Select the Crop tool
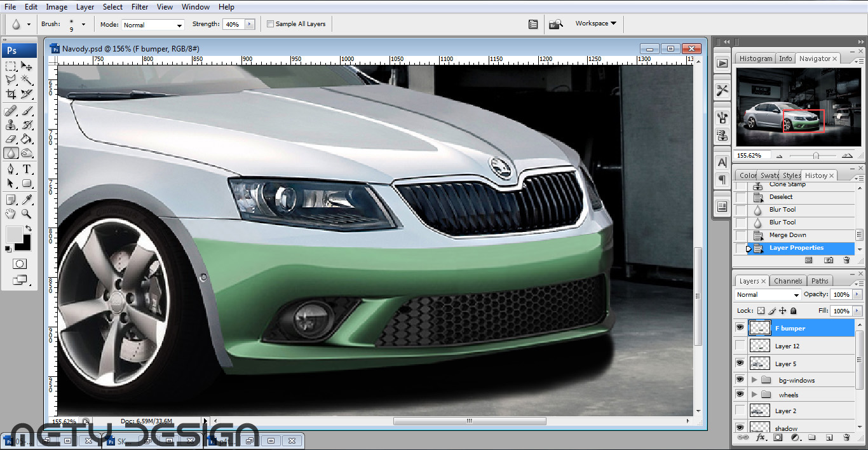This screenshot has height=450, width=868. [x=11, y=94]
